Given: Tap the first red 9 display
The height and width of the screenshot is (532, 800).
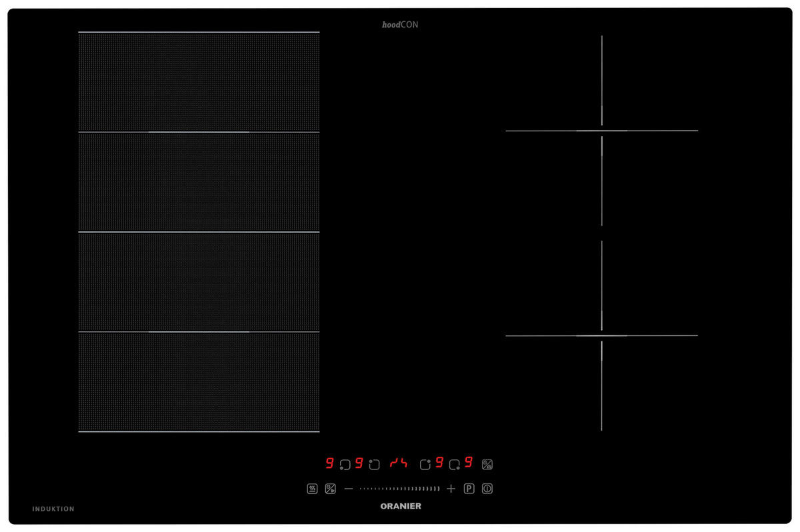Looking at the screenshot, I should tap(329, 463).
